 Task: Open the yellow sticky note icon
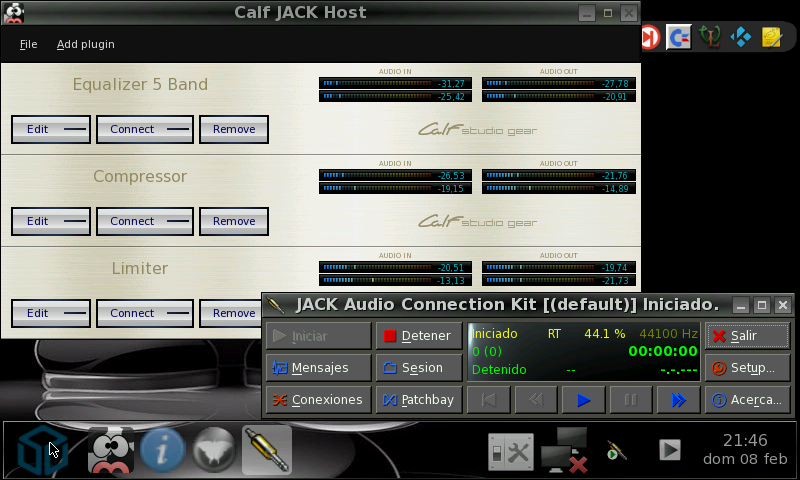coord(771,37)
